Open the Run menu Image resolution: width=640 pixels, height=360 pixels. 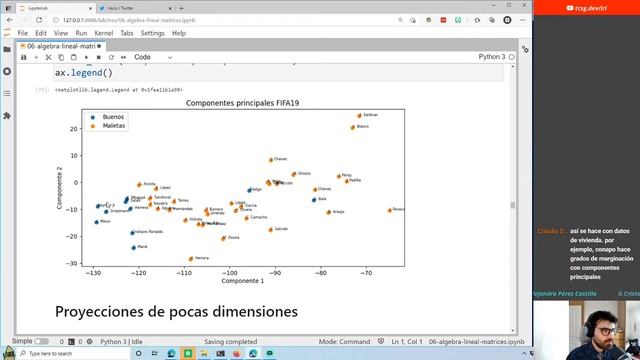click(x=81, y=33)
